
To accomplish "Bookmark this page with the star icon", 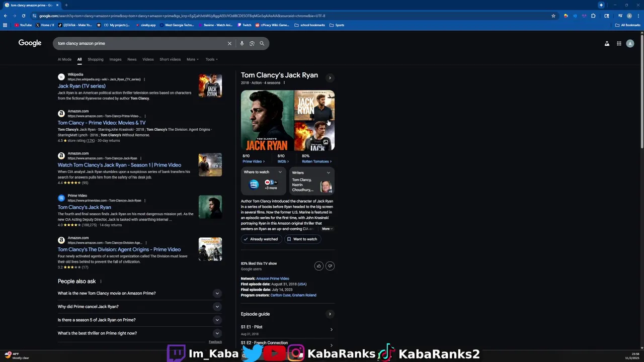I will tap(553, 16).
